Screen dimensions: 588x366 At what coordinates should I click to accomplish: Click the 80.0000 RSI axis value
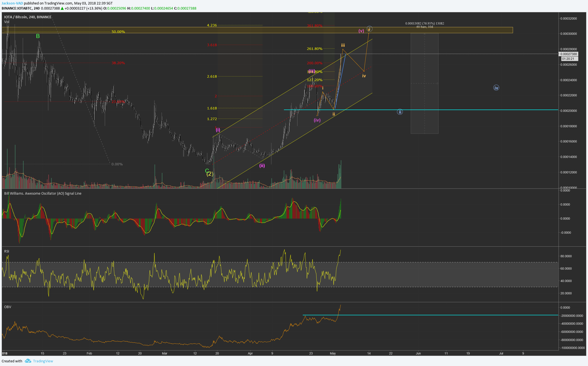[x=566, y=256]
